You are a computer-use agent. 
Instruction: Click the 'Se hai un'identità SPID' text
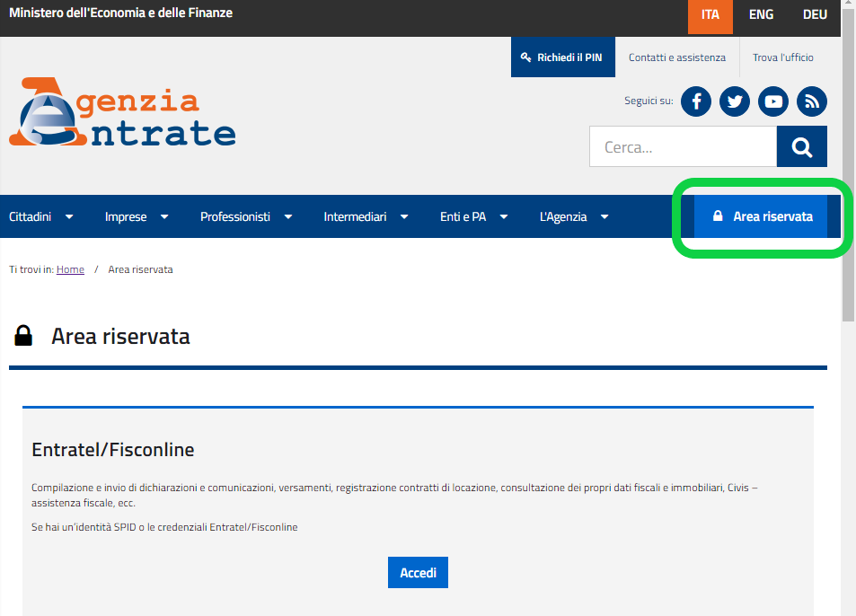click(164, 527)
